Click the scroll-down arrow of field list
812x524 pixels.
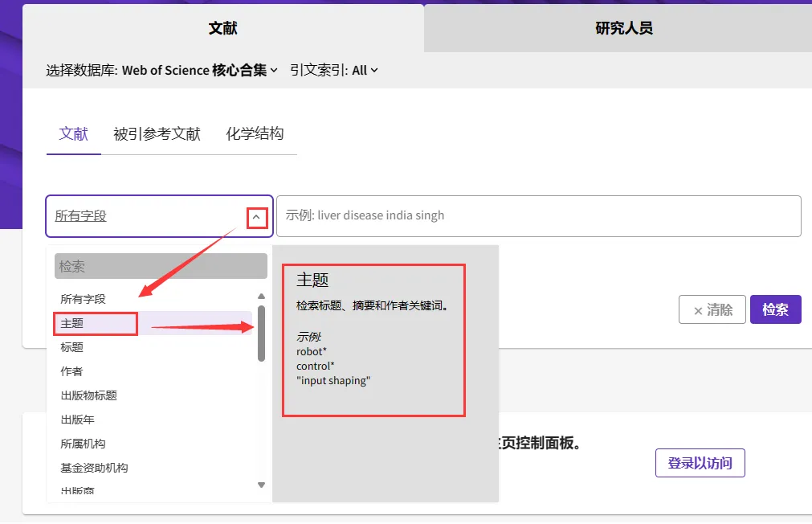point(261,485)
